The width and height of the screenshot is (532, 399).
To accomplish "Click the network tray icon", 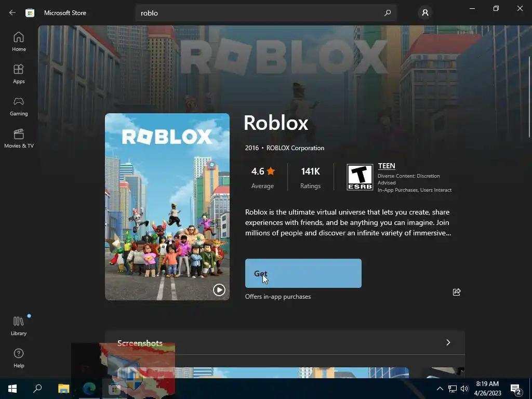I will pos(453,389).
